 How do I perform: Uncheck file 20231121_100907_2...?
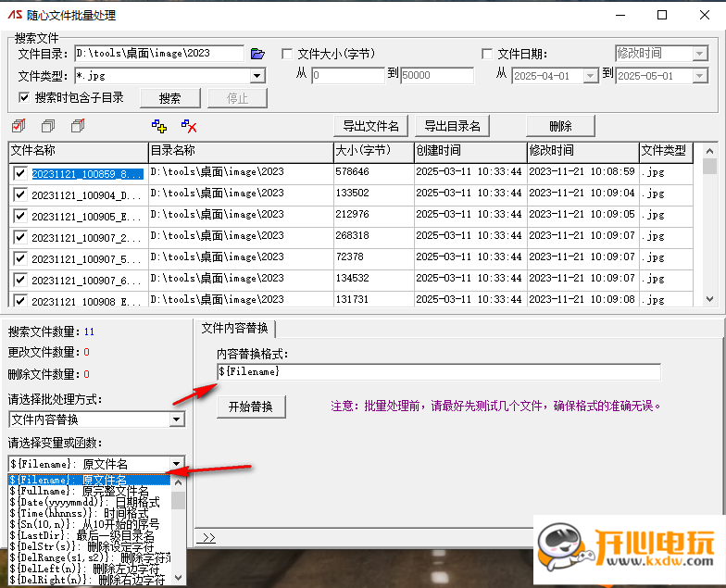click(x=20, y=237)
